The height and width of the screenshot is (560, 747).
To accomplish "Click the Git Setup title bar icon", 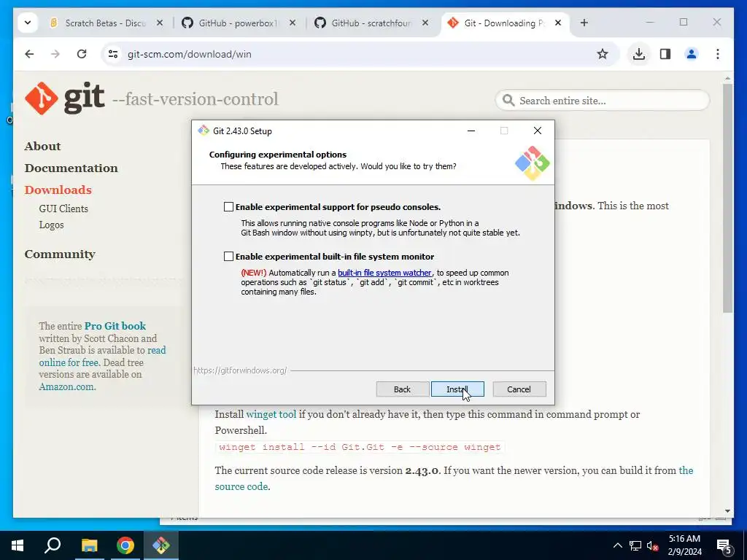I will coord(204,131).
